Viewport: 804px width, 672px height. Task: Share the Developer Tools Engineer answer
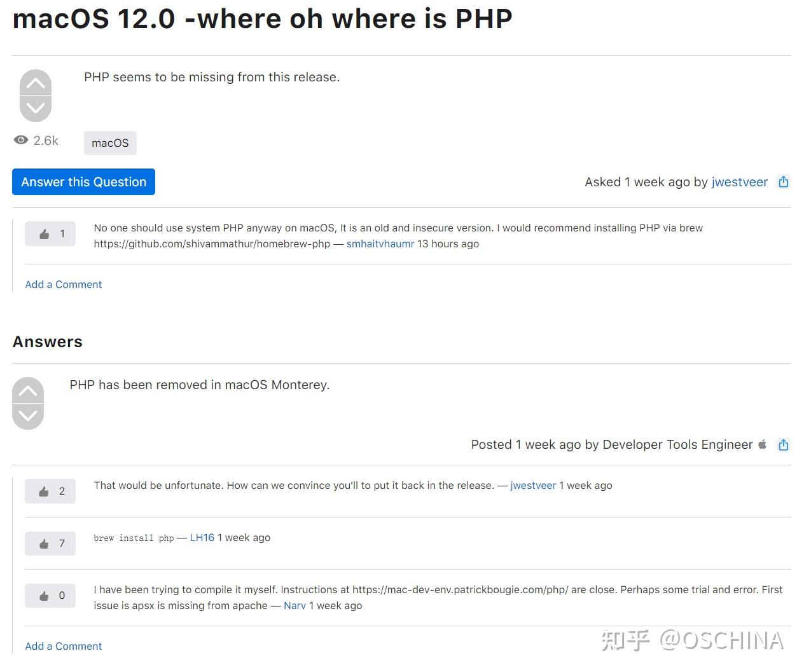pyautogui.click(x=783, y=445)
